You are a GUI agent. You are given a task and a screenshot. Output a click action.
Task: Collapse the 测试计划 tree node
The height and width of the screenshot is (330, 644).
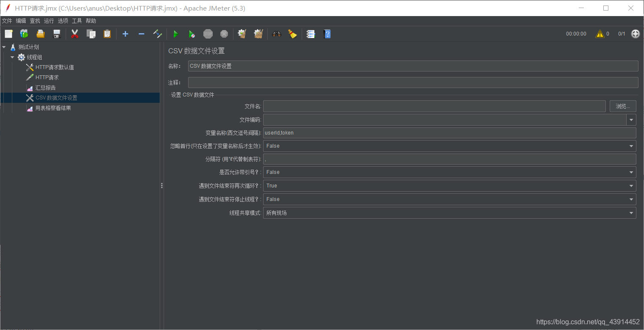click(4, 47)
